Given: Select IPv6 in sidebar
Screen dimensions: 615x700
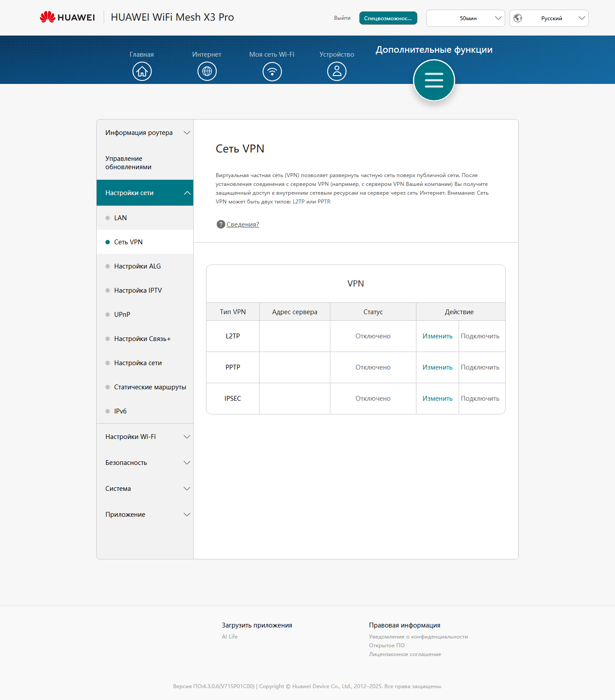Looking at the screenshot, I should [145, 411].
